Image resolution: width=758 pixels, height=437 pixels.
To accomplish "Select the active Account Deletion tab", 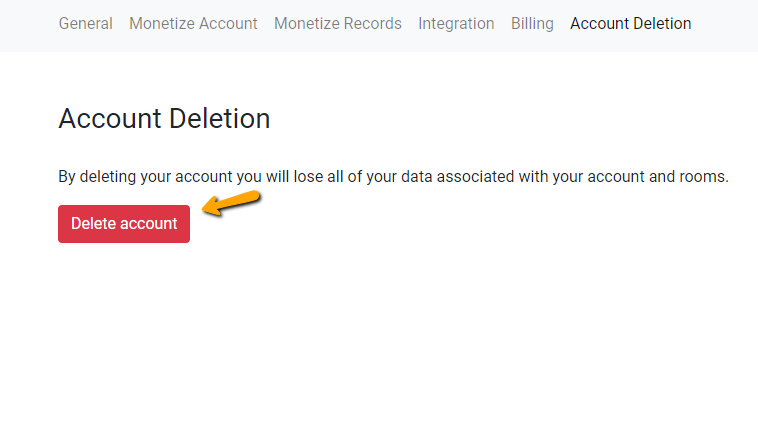I will 630,24.
